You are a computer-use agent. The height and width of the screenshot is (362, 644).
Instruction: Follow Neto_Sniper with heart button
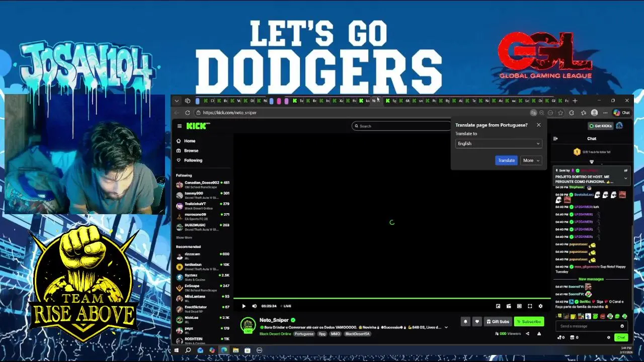tap(477, 321)
